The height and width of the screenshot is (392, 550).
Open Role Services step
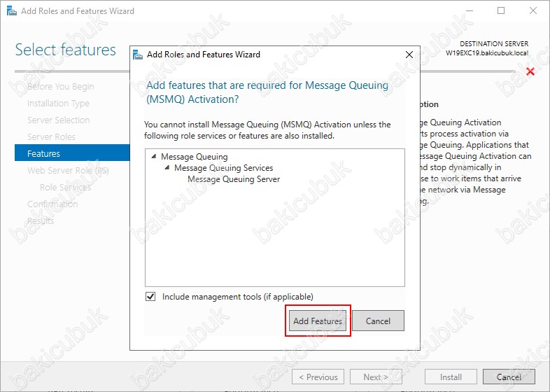click(65, 188)
